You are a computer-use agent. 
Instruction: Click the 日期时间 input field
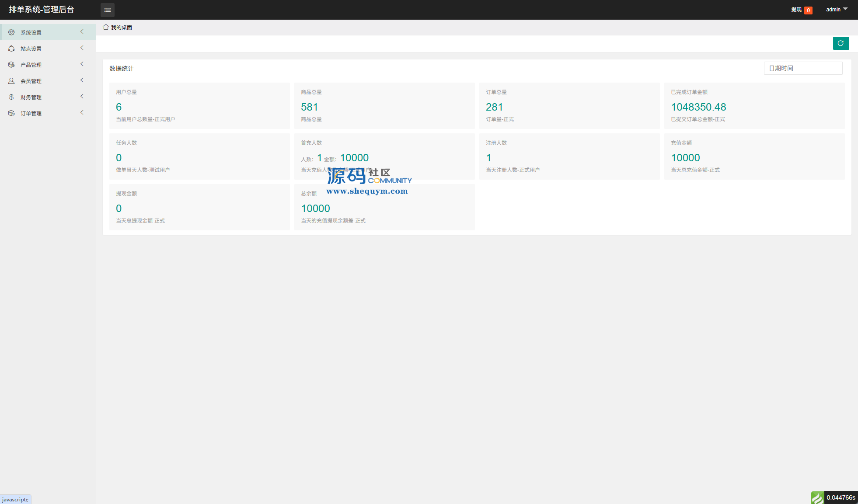tap(803, 68)
